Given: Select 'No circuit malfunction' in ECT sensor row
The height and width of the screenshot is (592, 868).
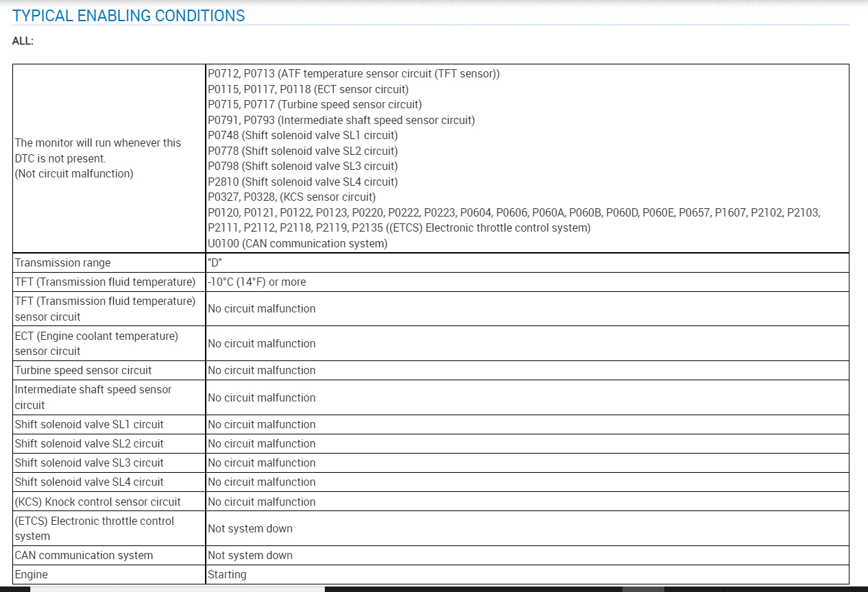Looking at the screenshot, I should [262, 343].
